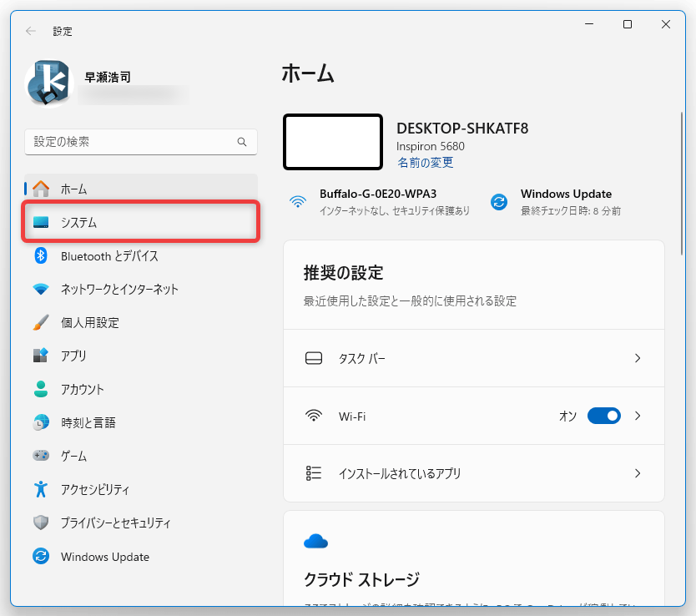
Task: Open アプリ settings category
Action: point(141,356)
